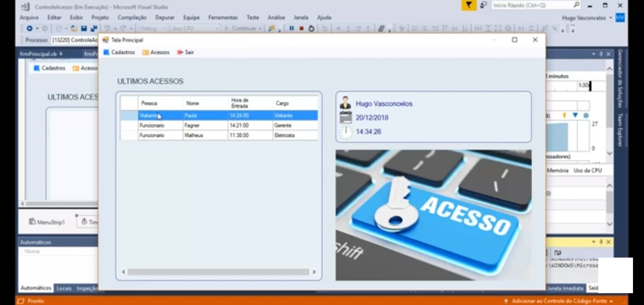Open the Any CPU platform dropdown
The width and height of the screenshot is (644, 305).
pyautogui.click(x=195, y=28)
